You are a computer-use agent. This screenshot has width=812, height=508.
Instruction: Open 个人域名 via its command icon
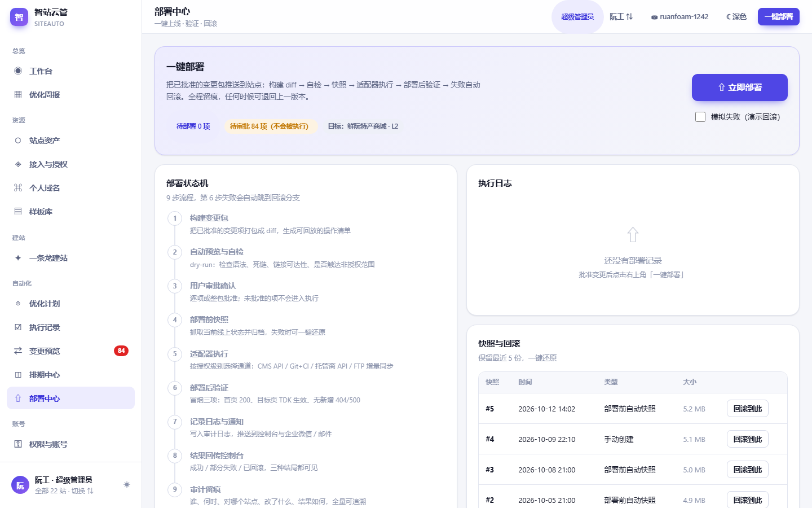pos(18,188)
